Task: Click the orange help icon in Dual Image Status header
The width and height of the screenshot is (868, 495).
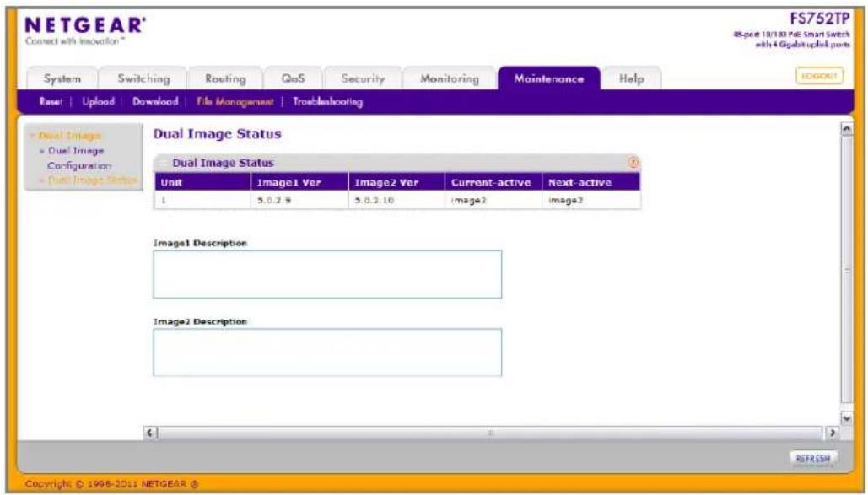Action: pyautogui.click(x=633, y=163)
